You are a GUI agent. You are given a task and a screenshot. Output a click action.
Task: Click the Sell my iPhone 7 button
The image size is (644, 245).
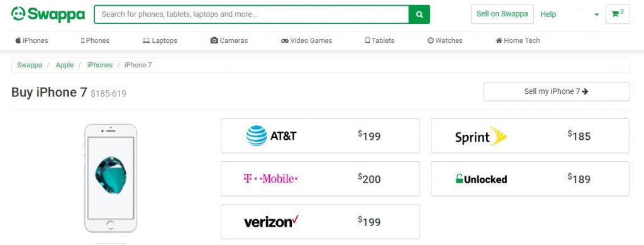click(x=556, y=92)
